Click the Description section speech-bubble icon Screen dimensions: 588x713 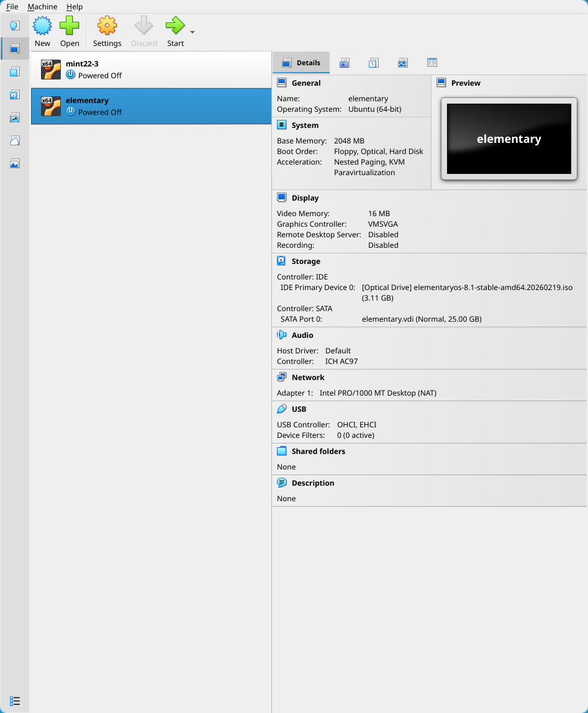[281, 483]
